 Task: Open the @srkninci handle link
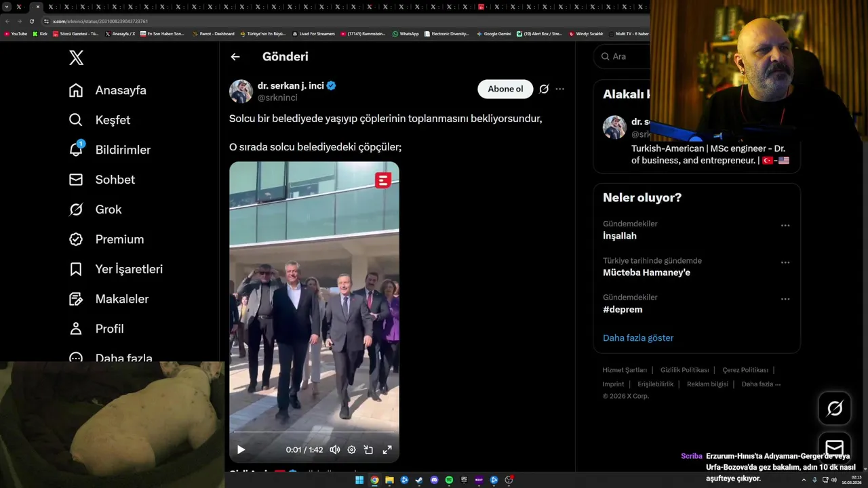click(277, 98)
